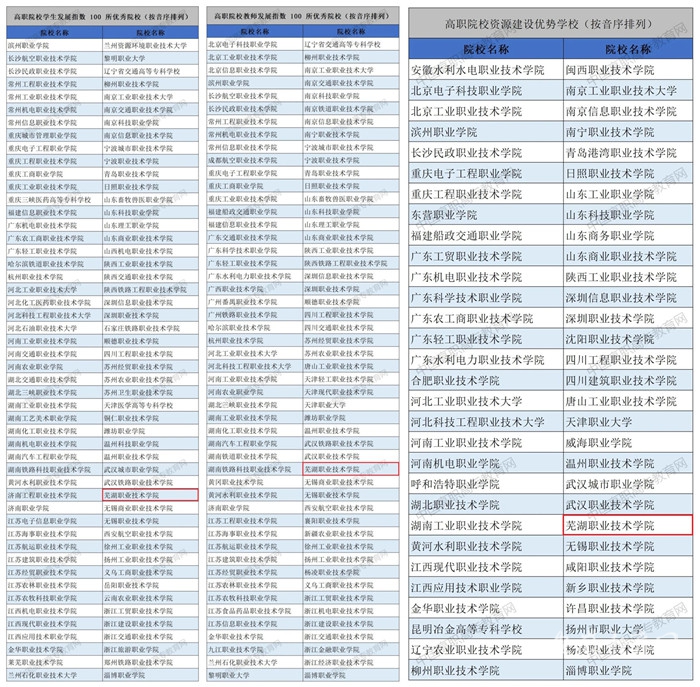The image size is (700, 687).
Task: Select 莱芜职业技术学院 cell
Action: coord(54,662)
